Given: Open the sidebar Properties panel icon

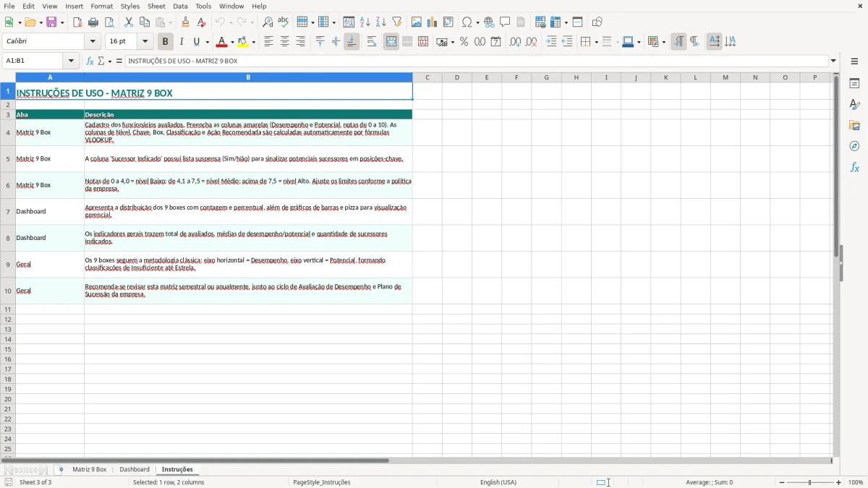Looking at the screenshot, I should pos(854,84).
